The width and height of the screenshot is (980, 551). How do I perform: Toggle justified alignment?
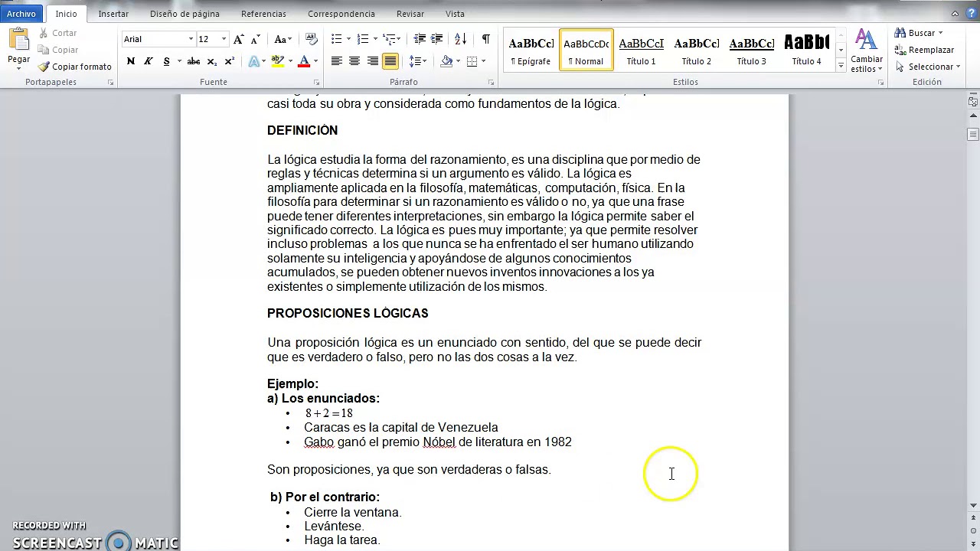[x=390, y=61]
